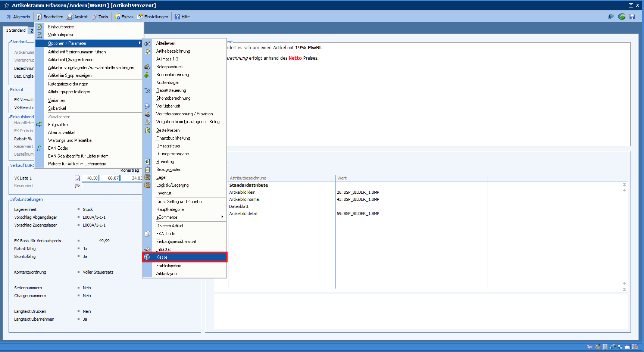Click the Einkaufspreise icon in Bearbeiten menu
The height and width of the screenshot is (352, 644).
tap(40, 27)
